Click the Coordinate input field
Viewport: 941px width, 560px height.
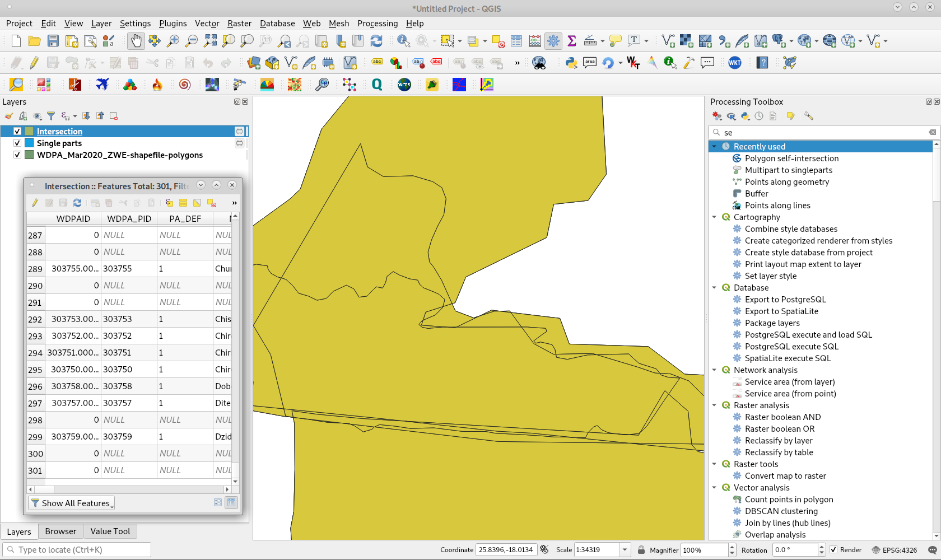(x=506, y=550)
